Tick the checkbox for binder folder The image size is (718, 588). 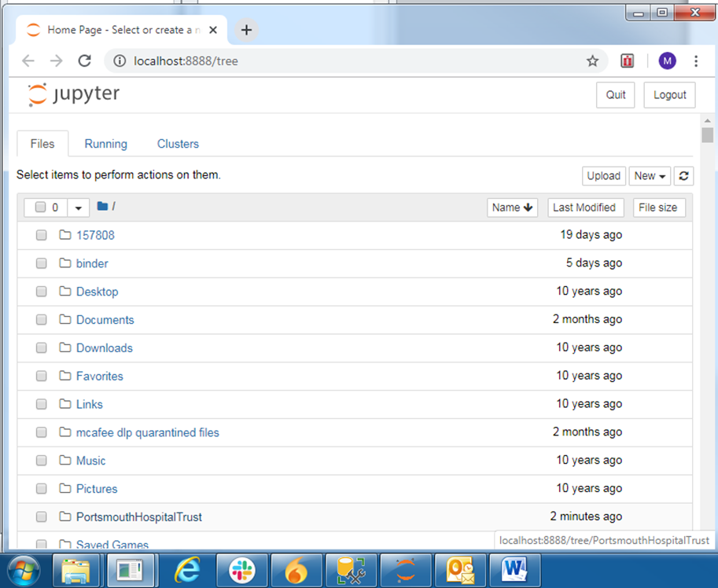[41, 263]
